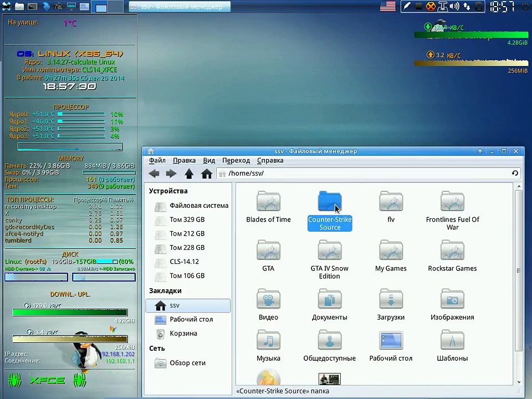Image resolution: width=532 pixels, height=399 pixels.
Task: Open the Файл menu
Action: tap(157, 161)
